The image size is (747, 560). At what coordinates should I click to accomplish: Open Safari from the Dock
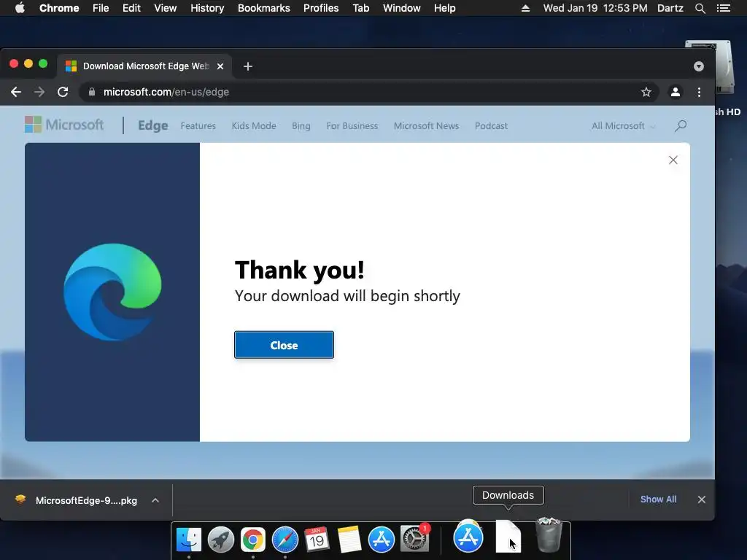click(285, 540)
